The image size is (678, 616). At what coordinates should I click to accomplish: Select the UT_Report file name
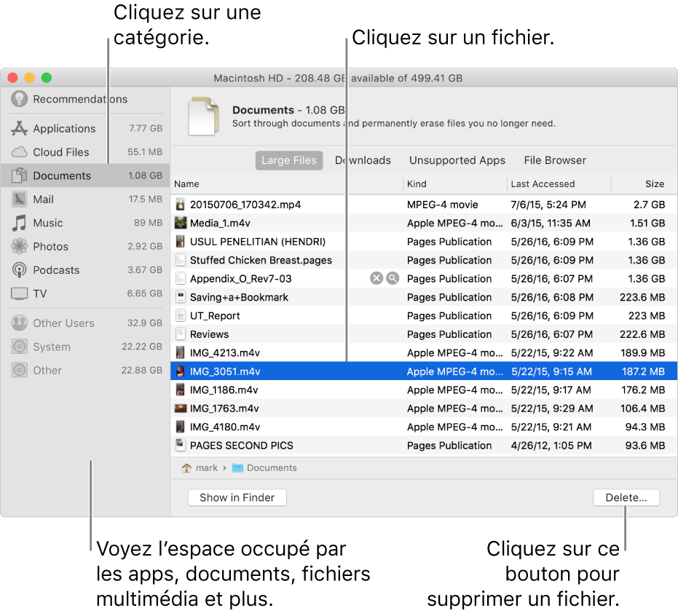(x=214, y=316)
